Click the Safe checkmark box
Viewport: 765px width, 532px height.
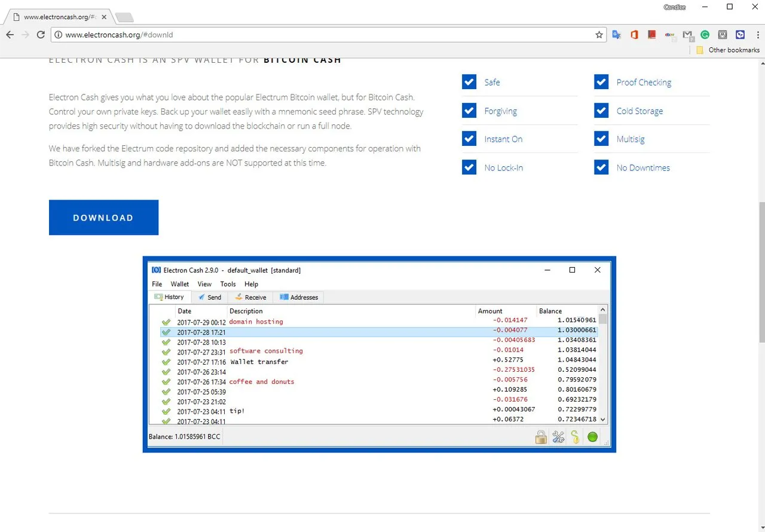[469, 82]
